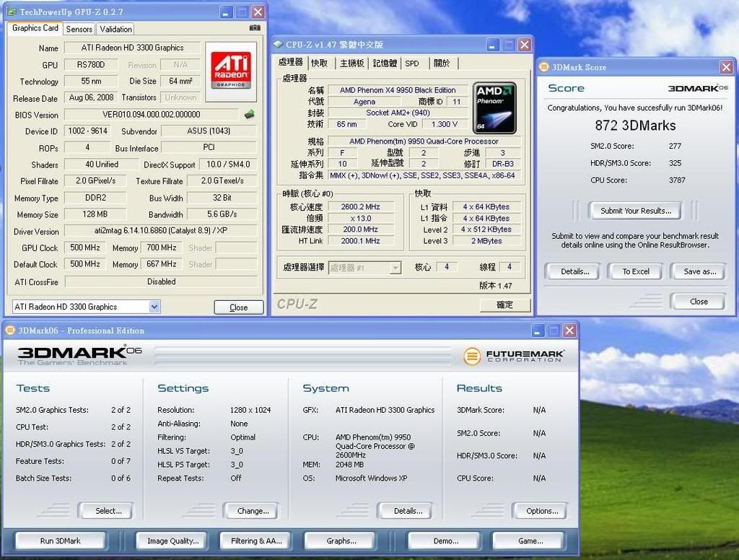Image resolution: width=739 pixels, height=560 pixels.
Task: Click the 872 3DMarks score text
Action: [x=635, y=126]
